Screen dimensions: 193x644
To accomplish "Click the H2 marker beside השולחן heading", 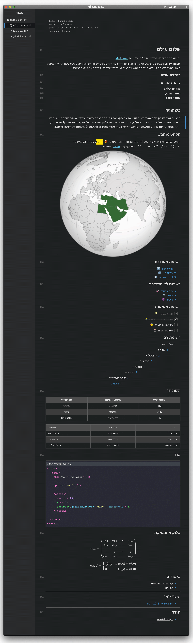I will (x=42, y=391).
